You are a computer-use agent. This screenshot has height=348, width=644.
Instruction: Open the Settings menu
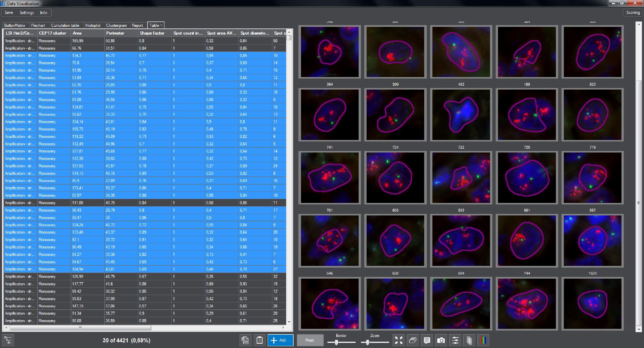[27, 13]
